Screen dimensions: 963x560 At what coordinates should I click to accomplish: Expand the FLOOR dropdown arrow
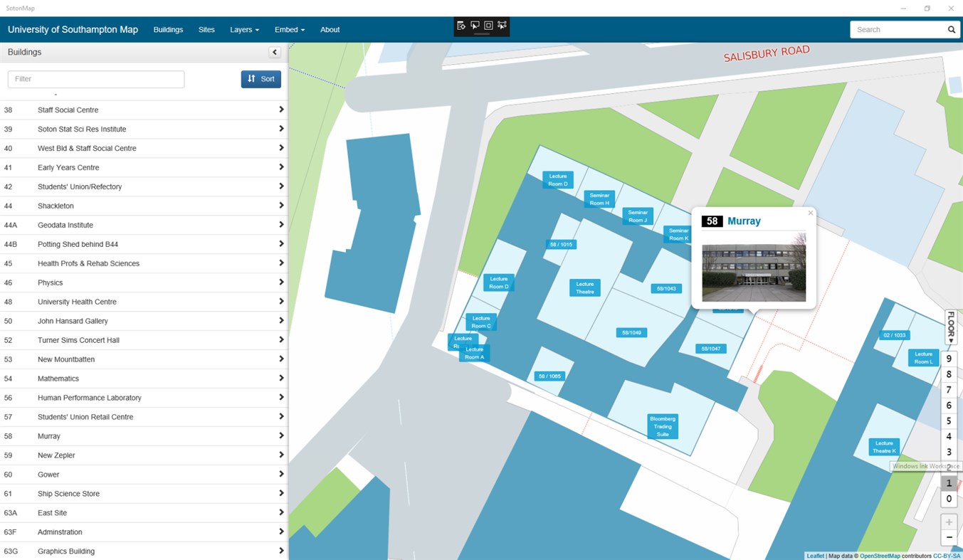tap(950, 340)
